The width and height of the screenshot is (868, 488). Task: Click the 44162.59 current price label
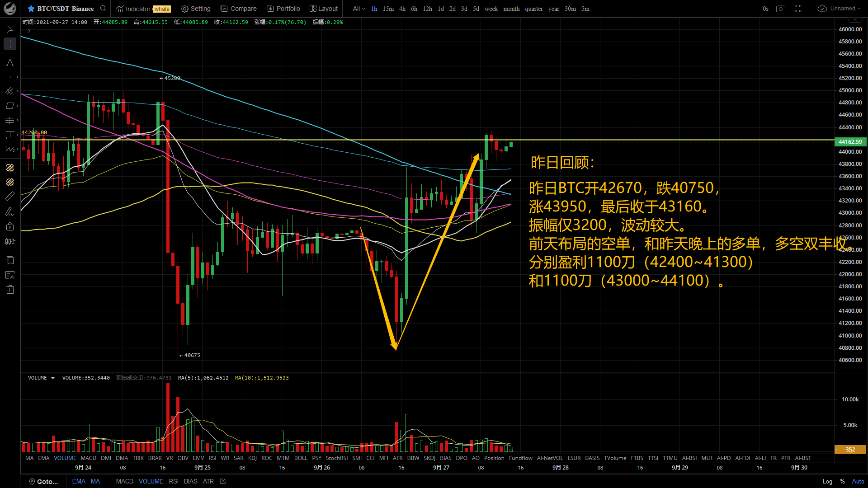tap(850, 142)
